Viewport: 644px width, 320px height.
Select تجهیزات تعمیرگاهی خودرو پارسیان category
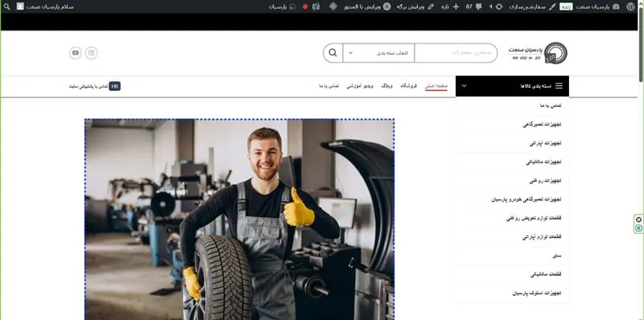[526, 199]
